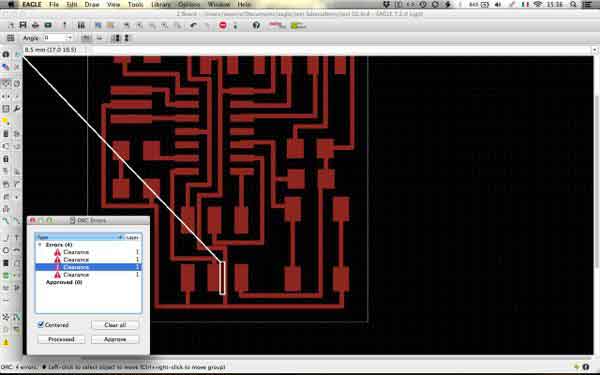Select the green Via tool
This screenshot has height=375, width=600.
pyautogui.click(x=6, y=276)
